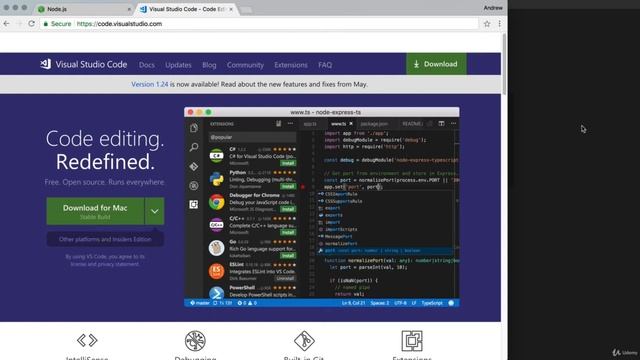Go to Blog in site navigation
This screenshot has height=360, width=640.
click(x=209, y=65)
